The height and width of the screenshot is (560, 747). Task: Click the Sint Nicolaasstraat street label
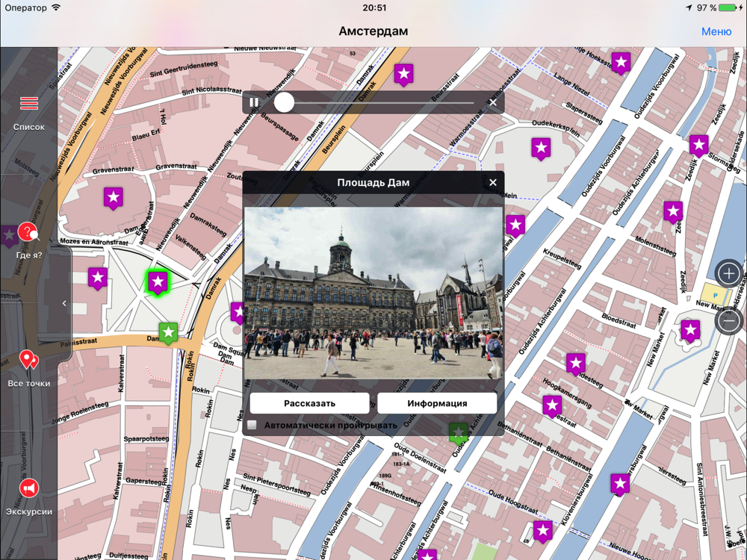tap(211, 90)
